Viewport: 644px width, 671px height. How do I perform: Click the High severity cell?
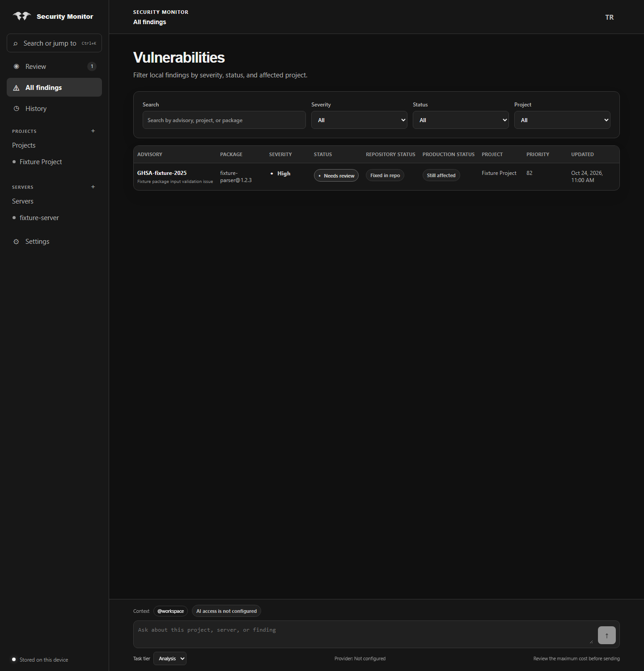point(280,174)
